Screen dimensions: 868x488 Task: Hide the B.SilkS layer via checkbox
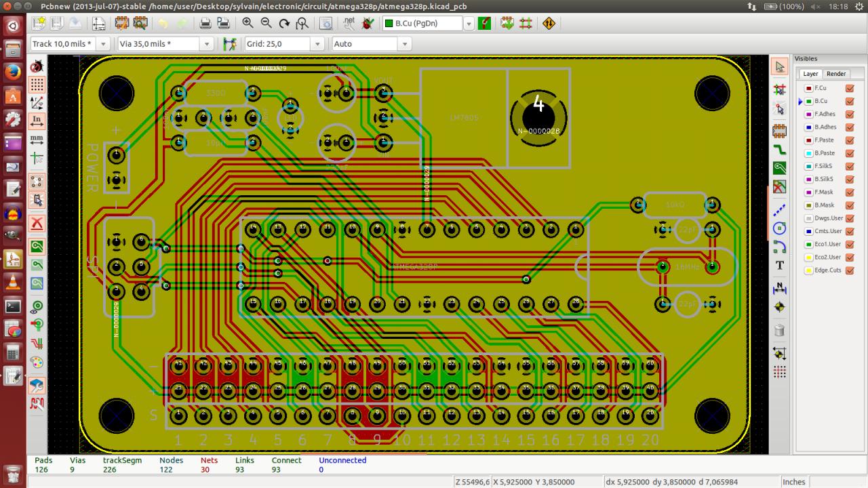coord(850,180)
